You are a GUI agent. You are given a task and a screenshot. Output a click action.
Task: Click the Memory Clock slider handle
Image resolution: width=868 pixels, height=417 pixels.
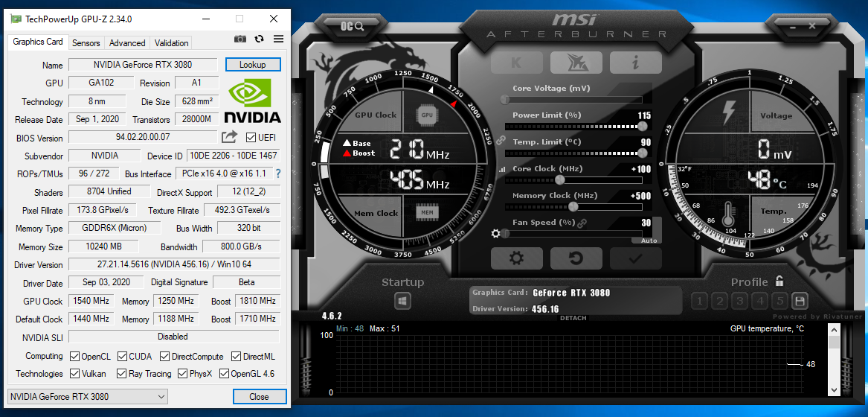click(573, 206)
